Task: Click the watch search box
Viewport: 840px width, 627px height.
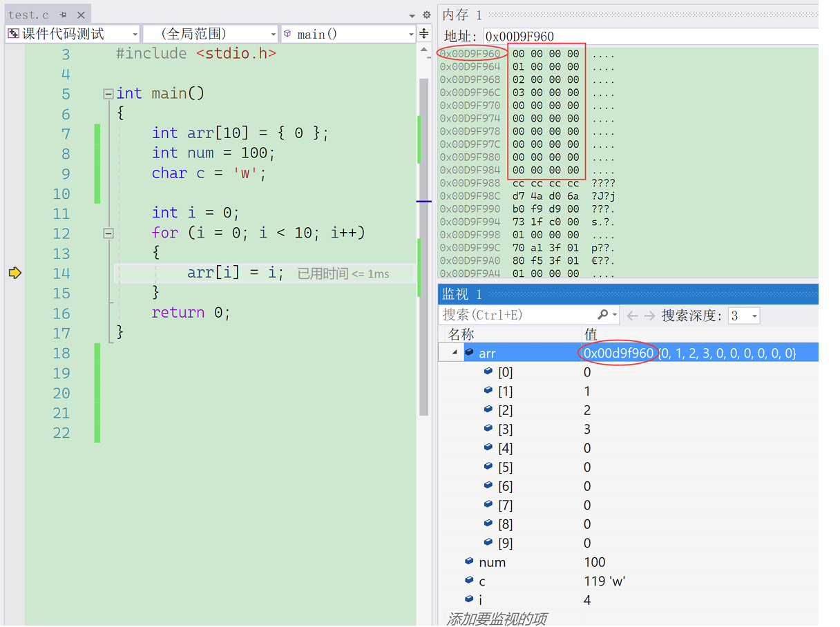Action: pos(517,315)
